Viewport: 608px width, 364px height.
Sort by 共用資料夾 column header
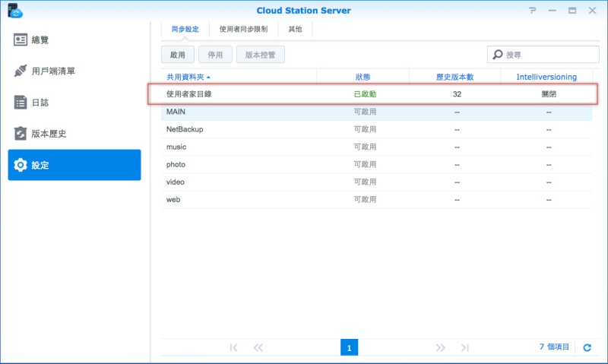(188, 77)
